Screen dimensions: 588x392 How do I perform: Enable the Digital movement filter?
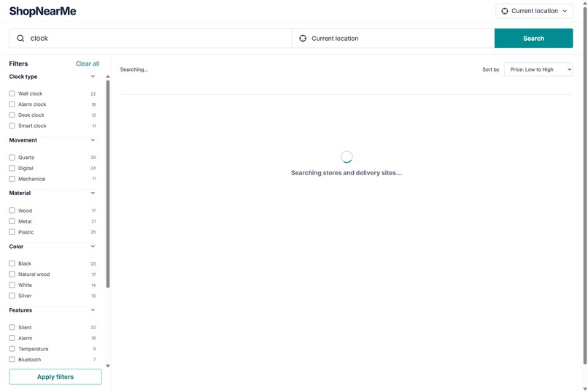[x=12, y=168]
